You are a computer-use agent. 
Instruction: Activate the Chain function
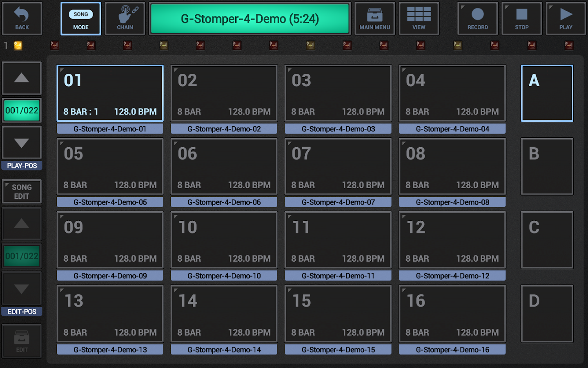click(x=125, y=18)
